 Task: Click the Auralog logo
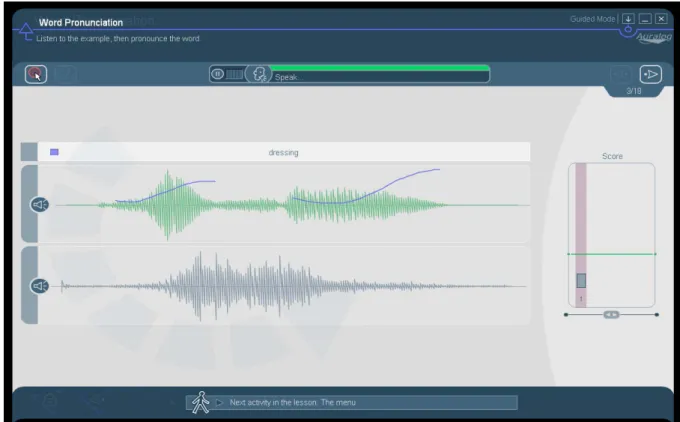pyautogui.click(x=654, y=38)
